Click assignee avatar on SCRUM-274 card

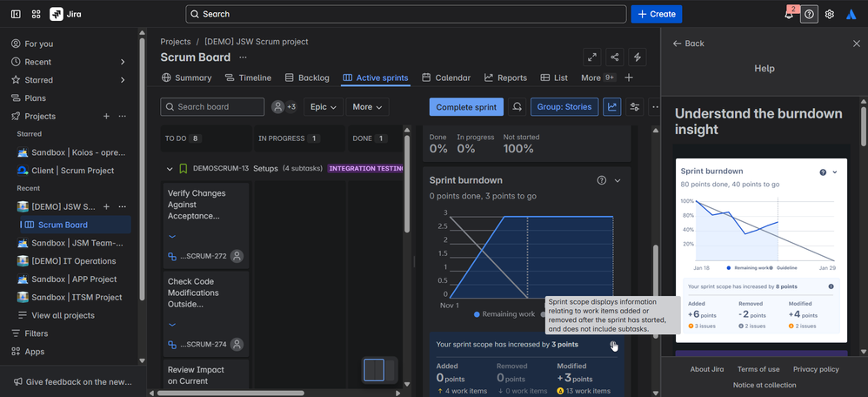[237, 344]
